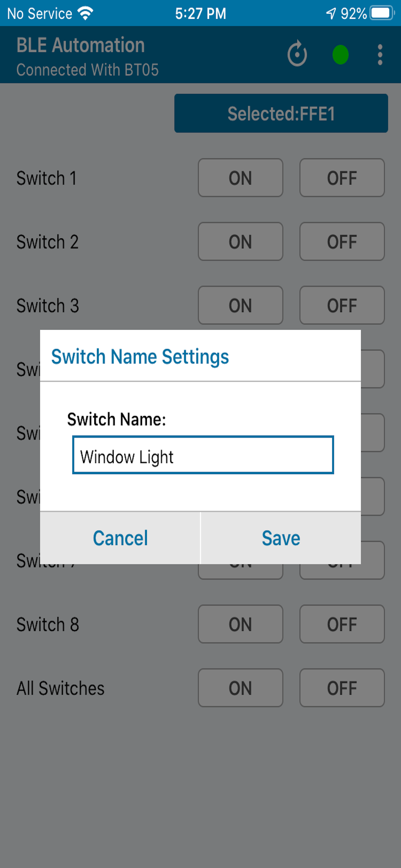The image size is (401, 868).
Task: Turn ON Switch 1
Action: coord(240,178)
